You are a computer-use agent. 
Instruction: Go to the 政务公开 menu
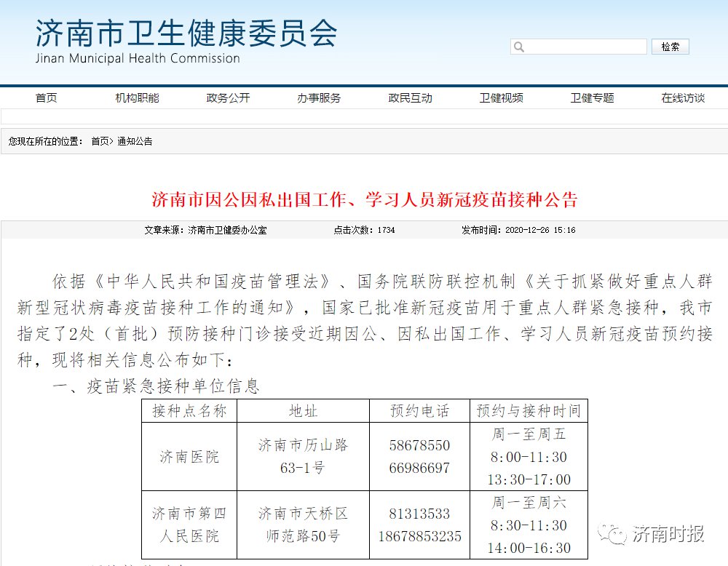click(228, 98)
